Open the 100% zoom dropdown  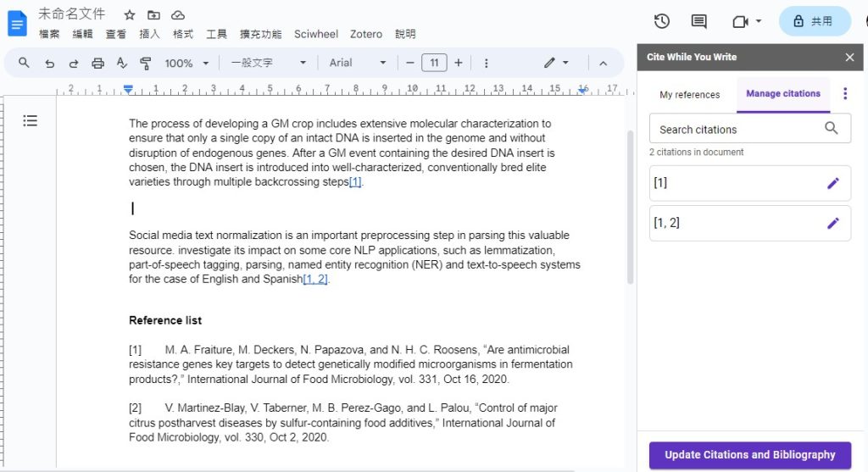pos(186,63)
